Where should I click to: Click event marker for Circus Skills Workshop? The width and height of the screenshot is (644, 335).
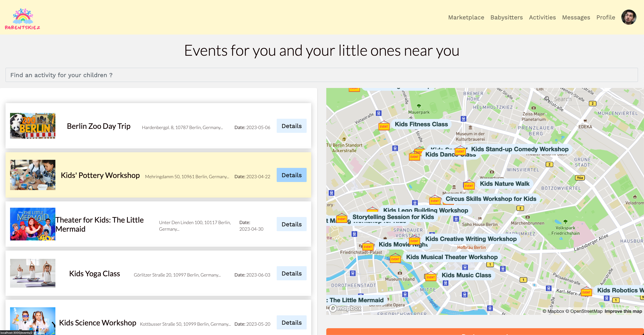pyautogui.click(x=435, y=200)
